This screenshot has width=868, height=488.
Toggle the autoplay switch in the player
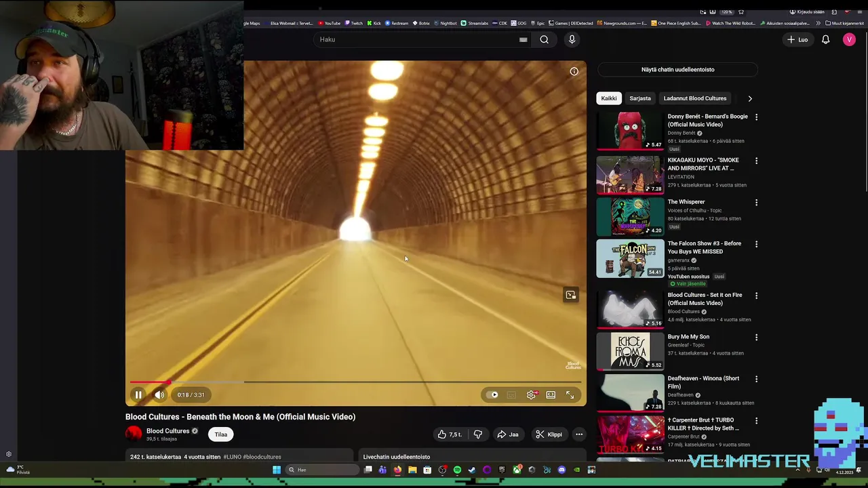click(492, 394)
